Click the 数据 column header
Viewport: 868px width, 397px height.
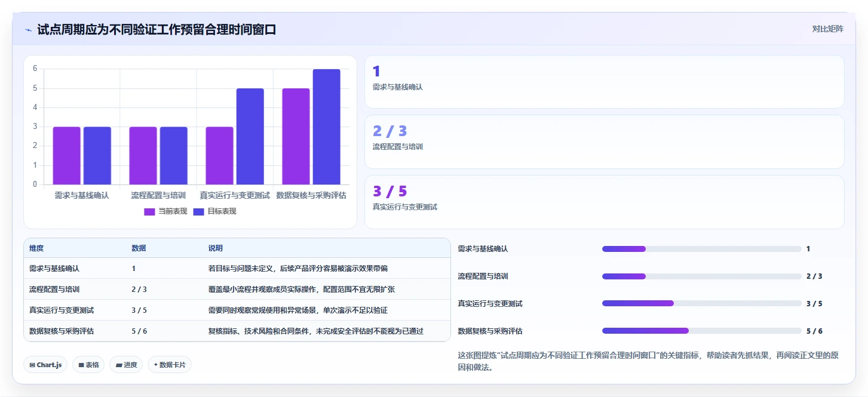coord(139,248)
